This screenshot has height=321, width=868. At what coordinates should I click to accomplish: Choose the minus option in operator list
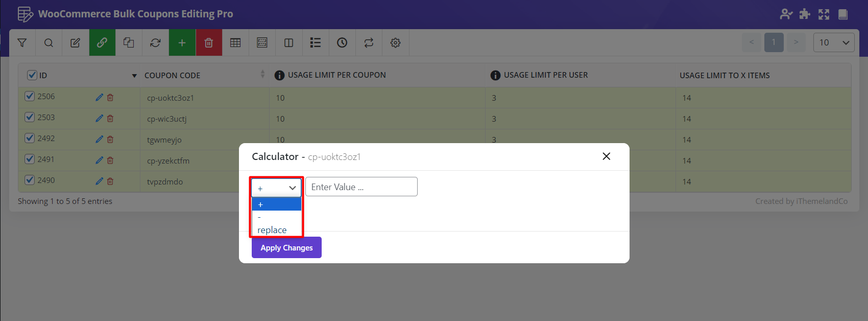coord(260,217)
